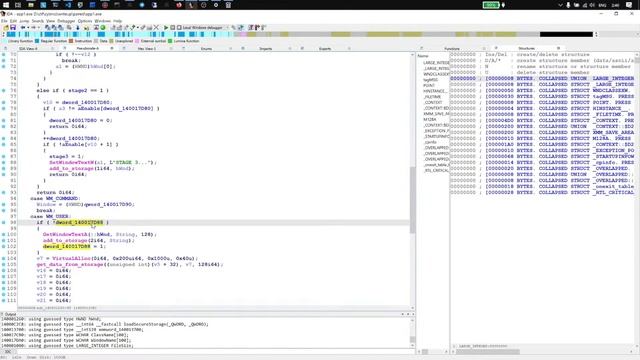Click the pseudocode vertical scrollbar thumb
The image size is (640, 360).
[412, 200]
